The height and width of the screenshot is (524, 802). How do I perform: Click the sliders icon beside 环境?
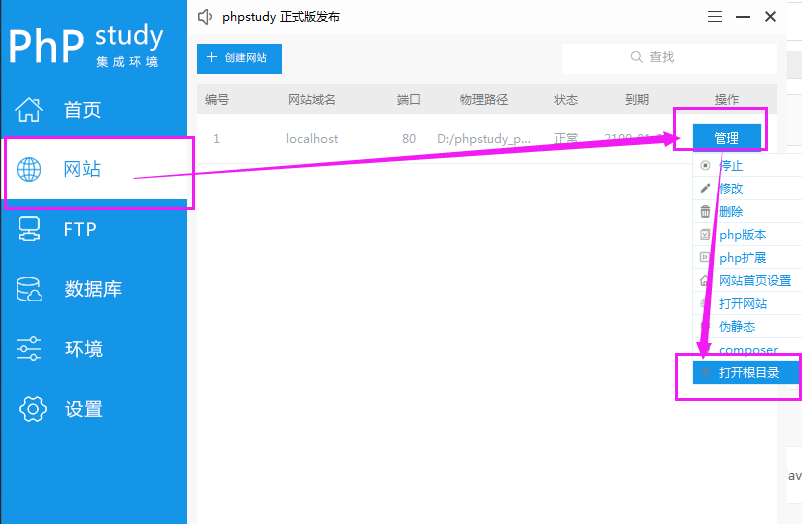(x=29, y=348)
